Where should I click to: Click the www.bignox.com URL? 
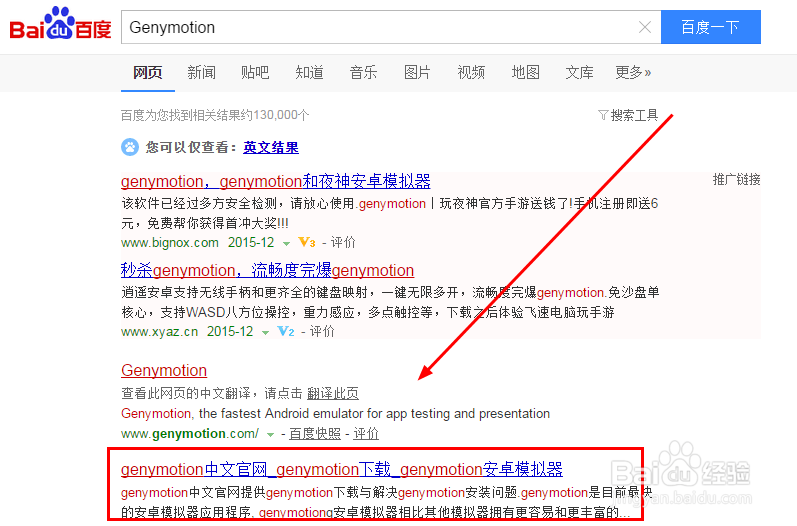click(x=170, y=243)
